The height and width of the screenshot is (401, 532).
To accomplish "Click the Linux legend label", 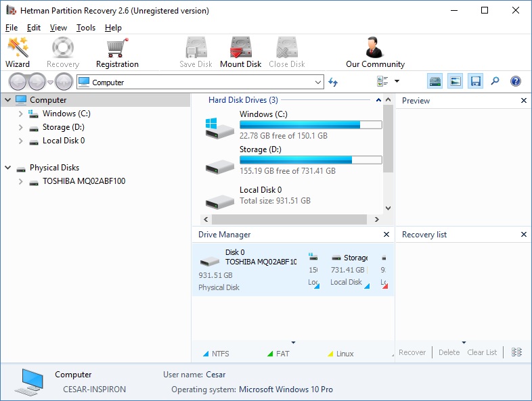I will pyautogui.click(x=345, y=354).
